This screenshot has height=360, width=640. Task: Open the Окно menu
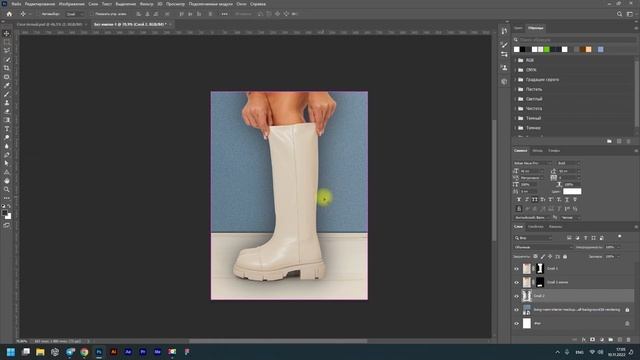tap(241, 4)
